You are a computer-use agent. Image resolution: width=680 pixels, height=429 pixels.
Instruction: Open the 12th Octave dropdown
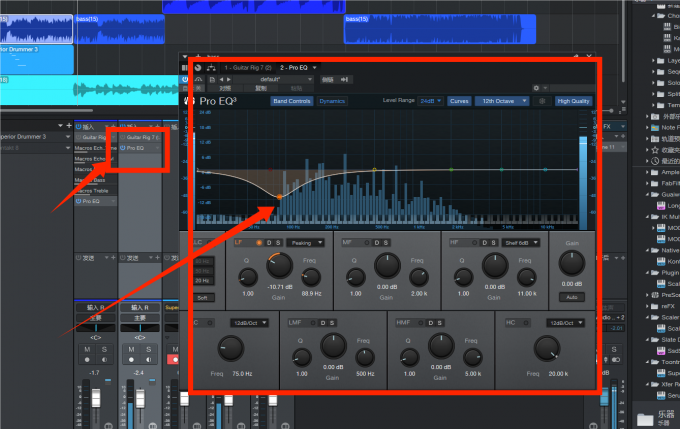[x=502, y=101]
